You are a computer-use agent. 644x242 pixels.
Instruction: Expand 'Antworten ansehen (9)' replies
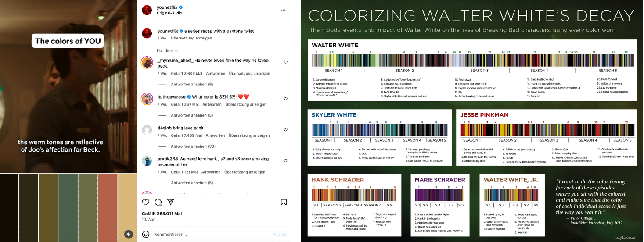192,84
